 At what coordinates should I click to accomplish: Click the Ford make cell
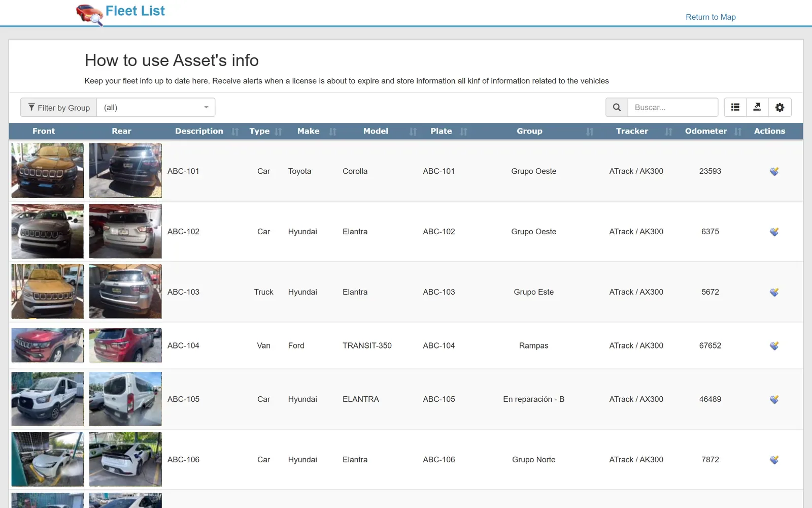click(296, 345)
